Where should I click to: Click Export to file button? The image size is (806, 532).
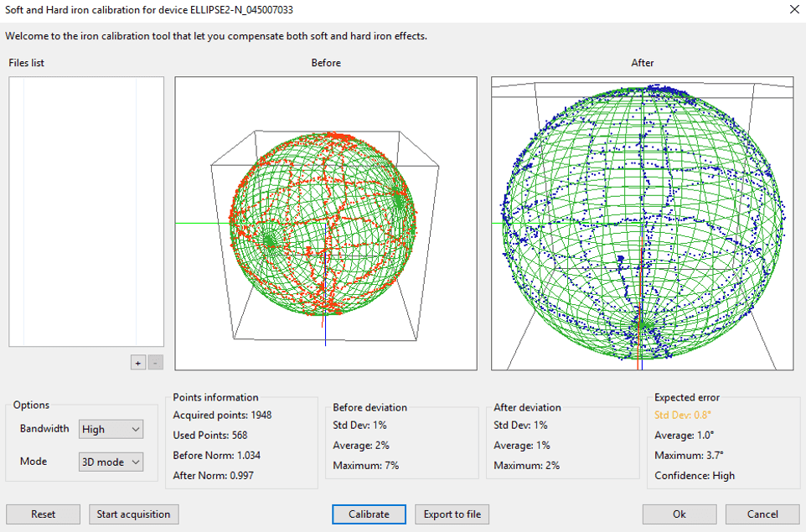tap(452, 514)
